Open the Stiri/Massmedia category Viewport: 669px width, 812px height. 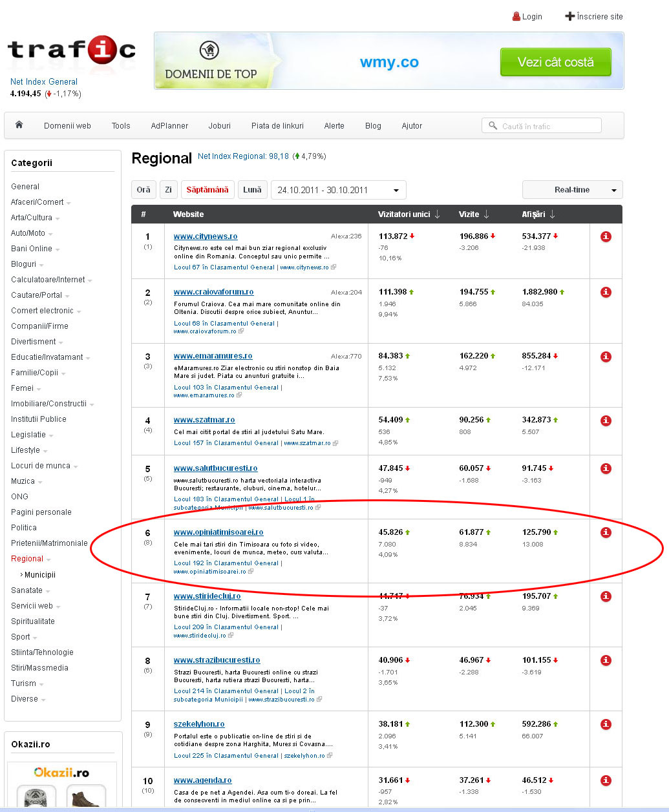click(x=39, y=668)
